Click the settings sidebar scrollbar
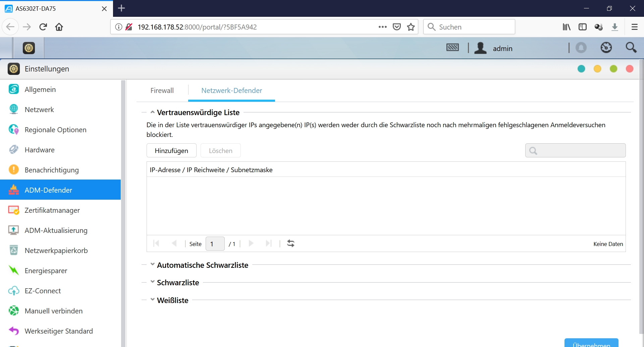644x347 pixels. [123, 213]
